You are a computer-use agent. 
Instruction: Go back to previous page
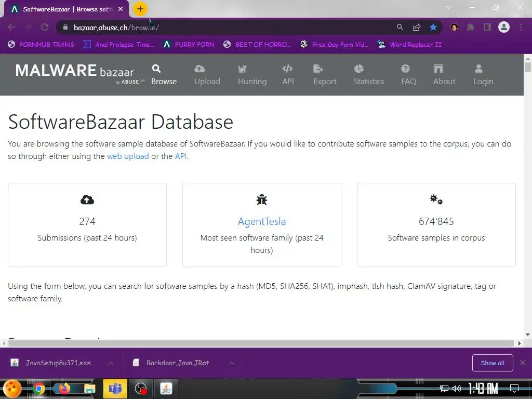point(11,27)
